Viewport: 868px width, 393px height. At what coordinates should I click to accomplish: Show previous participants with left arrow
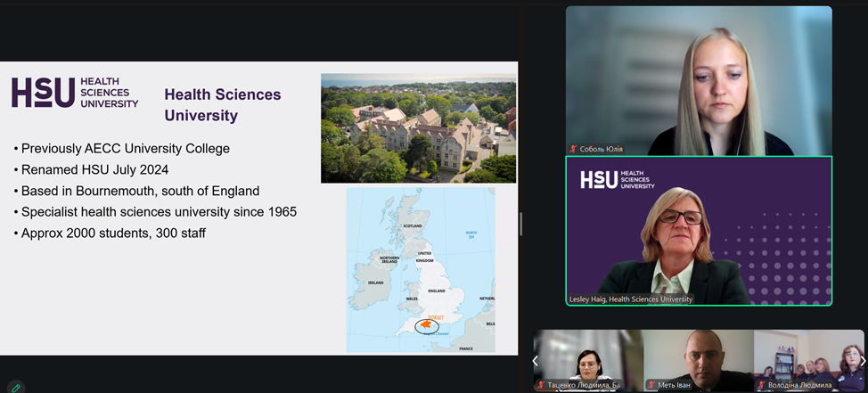point(536,361)
